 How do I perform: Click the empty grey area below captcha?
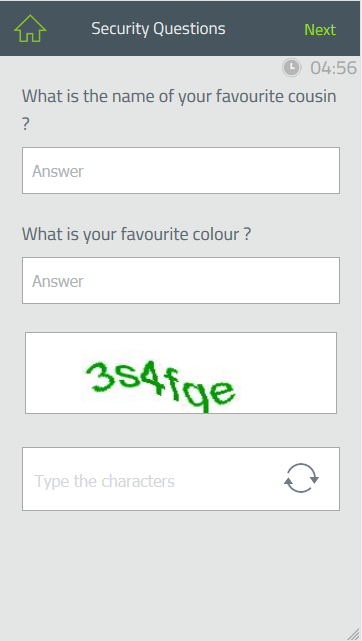(x=181, y=572)
